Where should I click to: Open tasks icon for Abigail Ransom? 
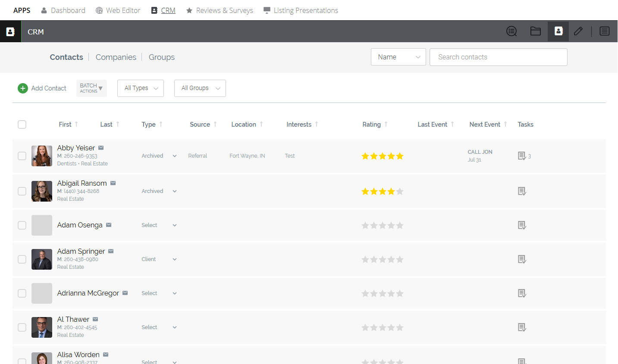522,191
